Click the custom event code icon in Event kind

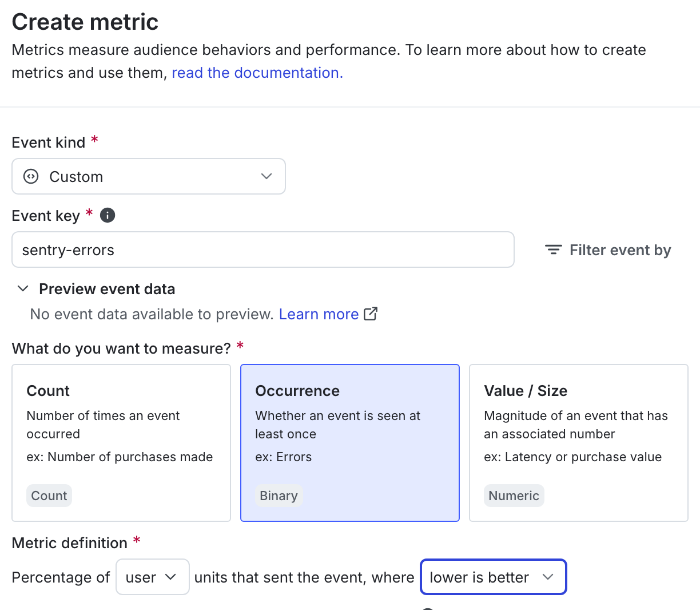tap(30, 176)
